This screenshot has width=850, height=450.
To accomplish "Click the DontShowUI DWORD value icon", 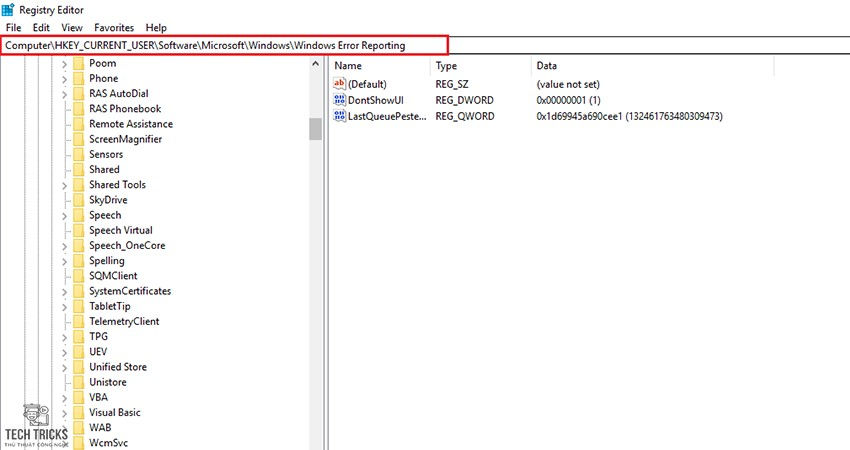I will [x=339, y=100].
